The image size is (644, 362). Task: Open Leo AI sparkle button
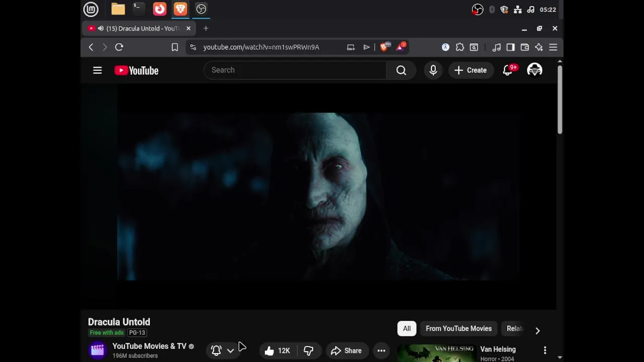[539, 47]
